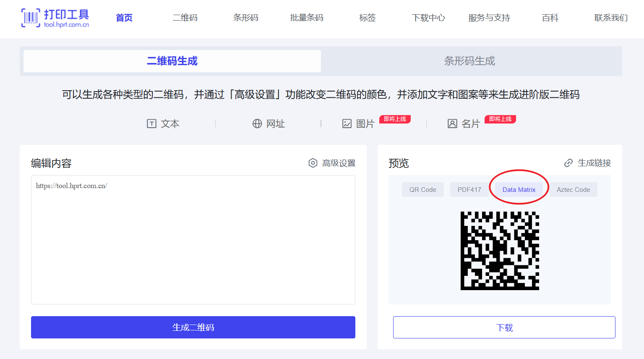The width and height of the screenshot is (644, 359).
Task: Open 服务与支持 navigation item
Action: [x=489, y=18]
